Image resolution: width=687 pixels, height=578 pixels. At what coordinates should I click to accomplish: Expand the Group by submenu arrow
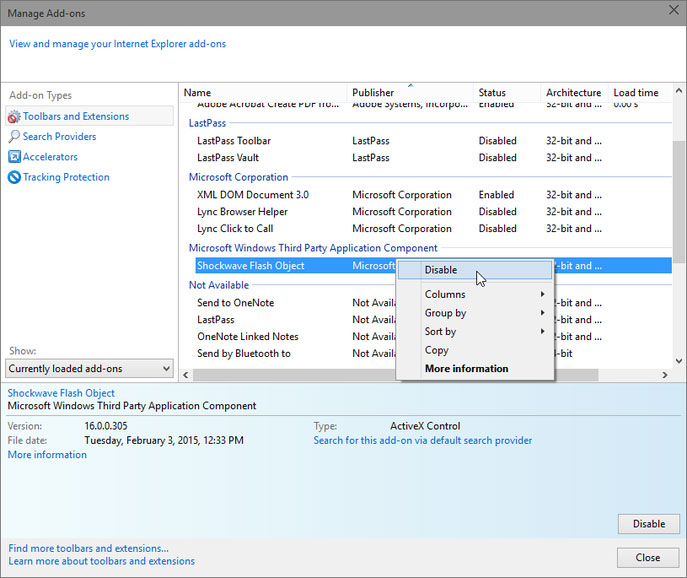point(542,313)
